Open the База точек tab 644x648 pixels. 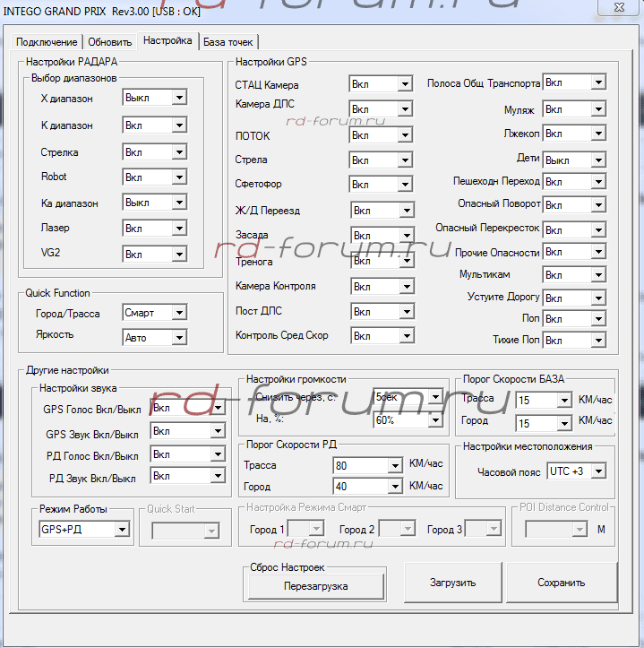click(x=228, y=42)
